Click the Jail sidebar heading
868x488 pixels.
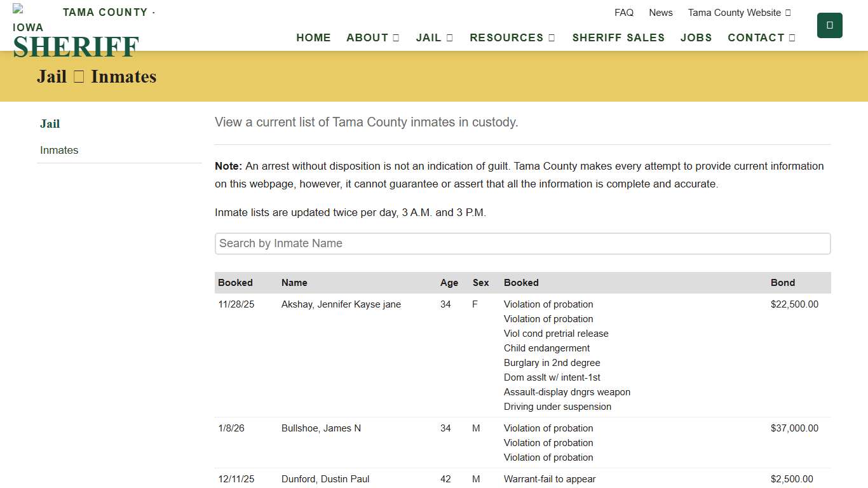tap(50, 124)
